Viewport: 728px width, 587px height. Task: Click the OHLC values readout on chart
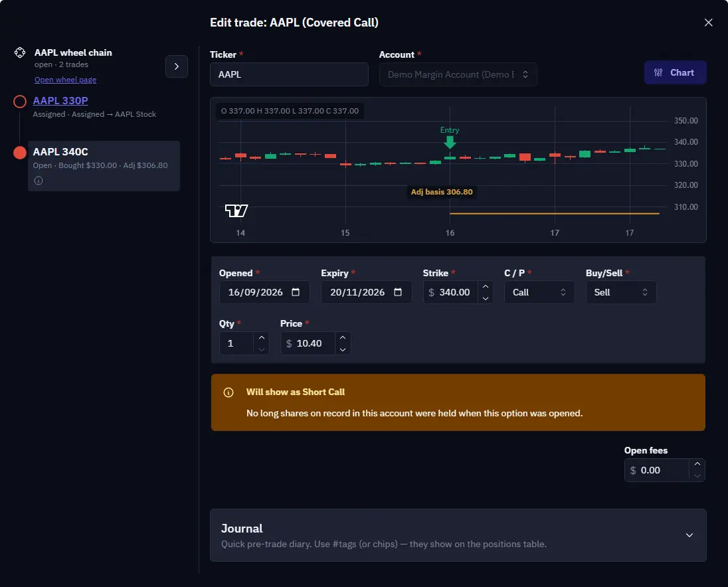click(x=290, y=111)
